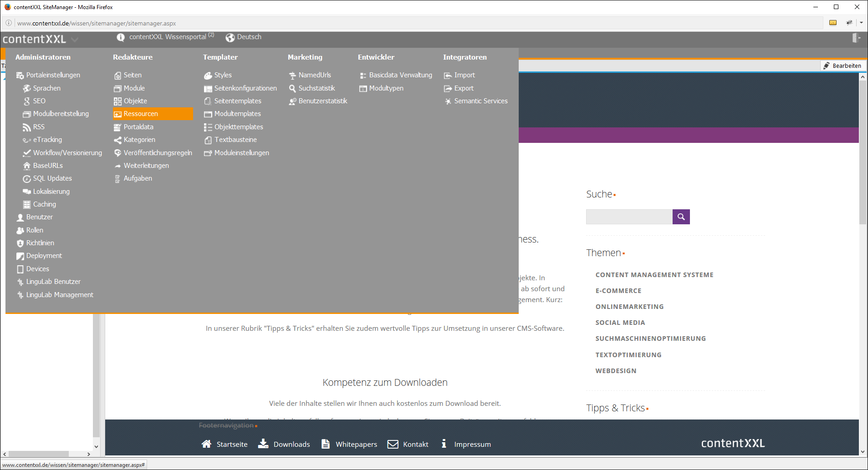Viewport: 868px width, 470px height.
Task: Click the Richtlinien shield icon
Action: 20,243
